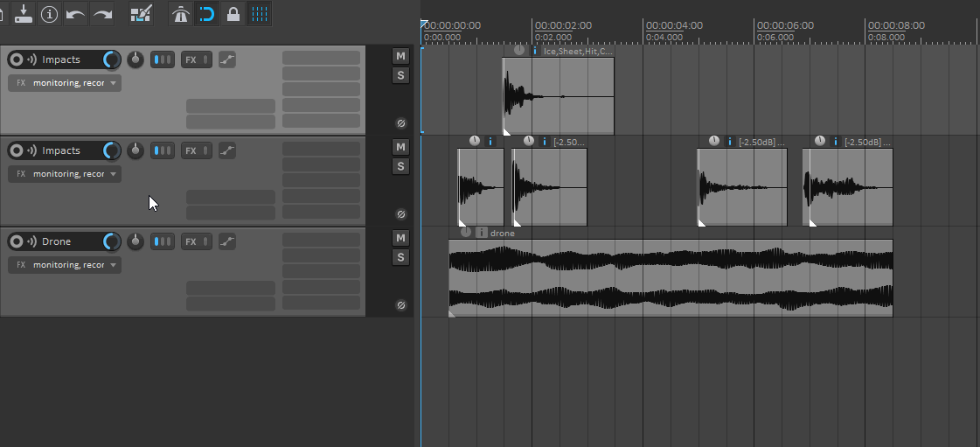Select the Ice,Sheet,Hit audio clip
The width and height of the screenshot is (980, 447).
[x=558, y=96]
